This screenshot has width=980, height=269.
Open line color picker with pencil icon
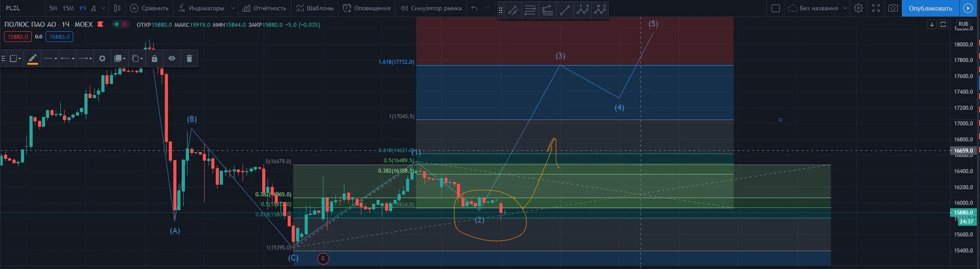tap(33, 58)
